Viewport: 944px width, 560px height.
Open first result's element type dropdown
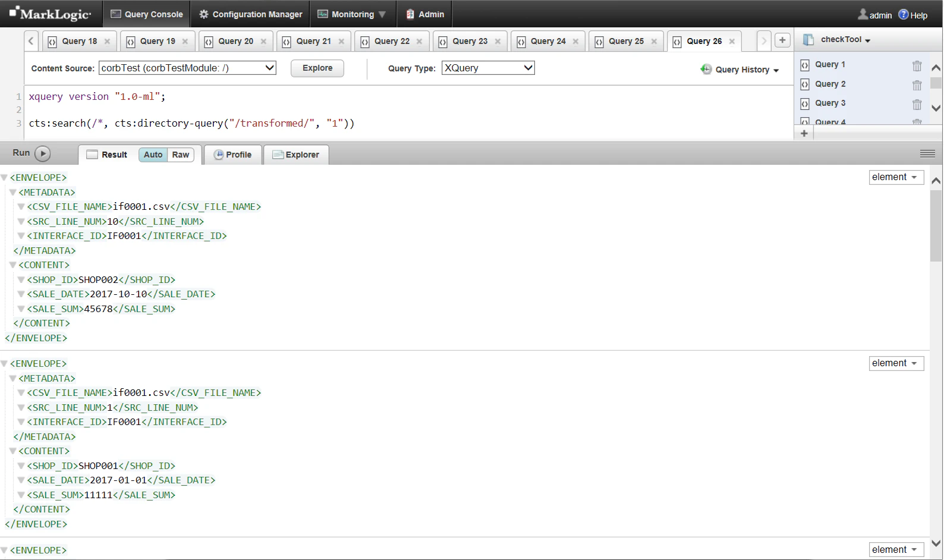(896, 177)
